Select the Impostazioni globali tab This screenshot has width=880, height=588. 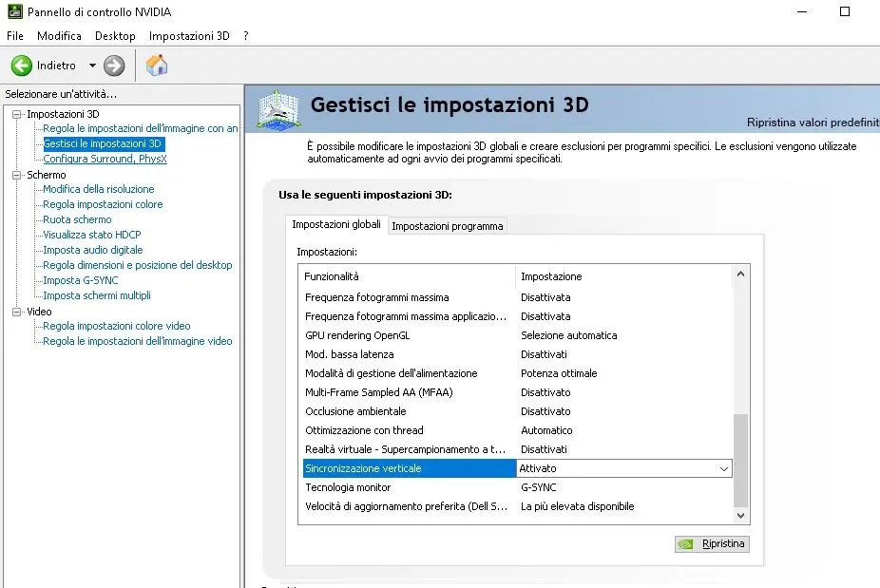coord(336,224)
